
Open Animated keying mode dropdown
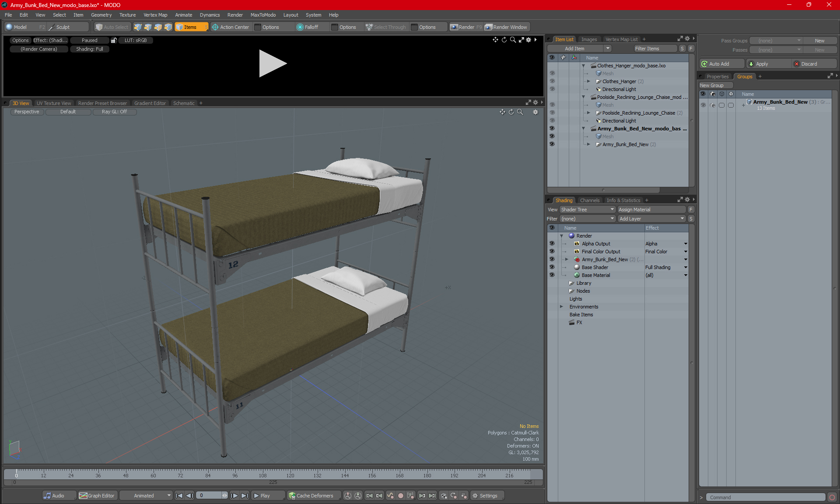pyautogui.click(x=146, y=496)
